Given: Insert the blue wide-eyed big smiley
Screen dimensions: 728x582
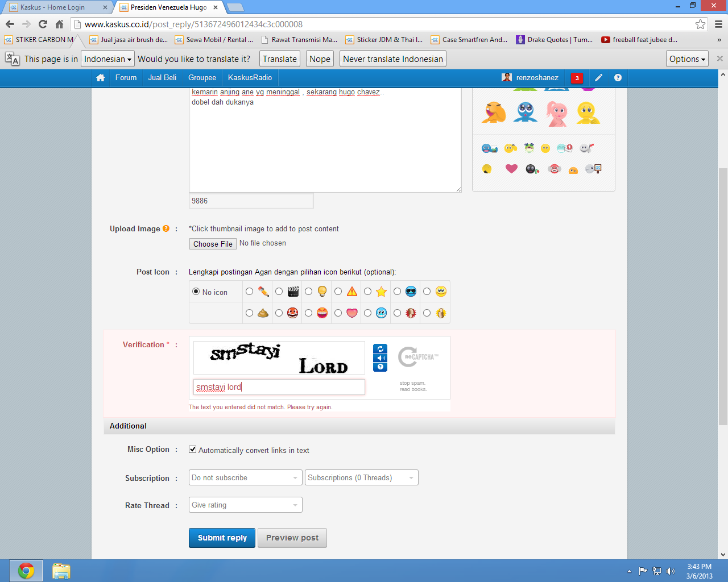Looking at the screenshot, I should 526,113.
